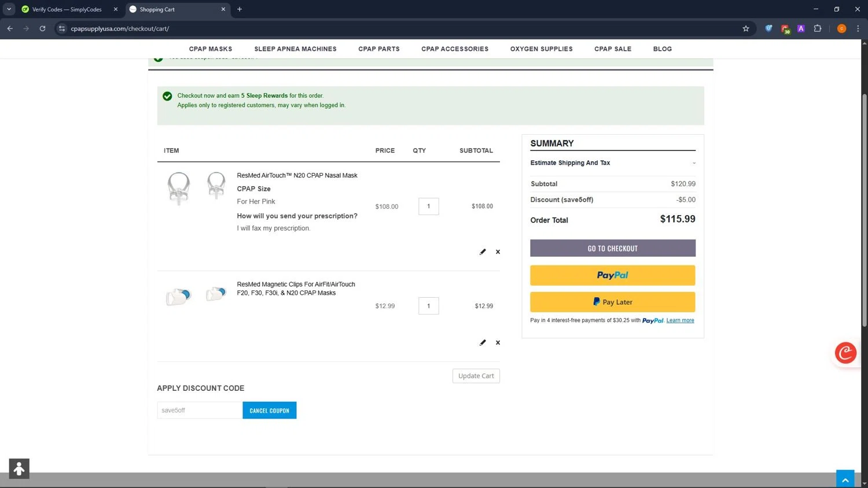
Task: Click the Go To Checkout button
Action: tap(613, 248)
